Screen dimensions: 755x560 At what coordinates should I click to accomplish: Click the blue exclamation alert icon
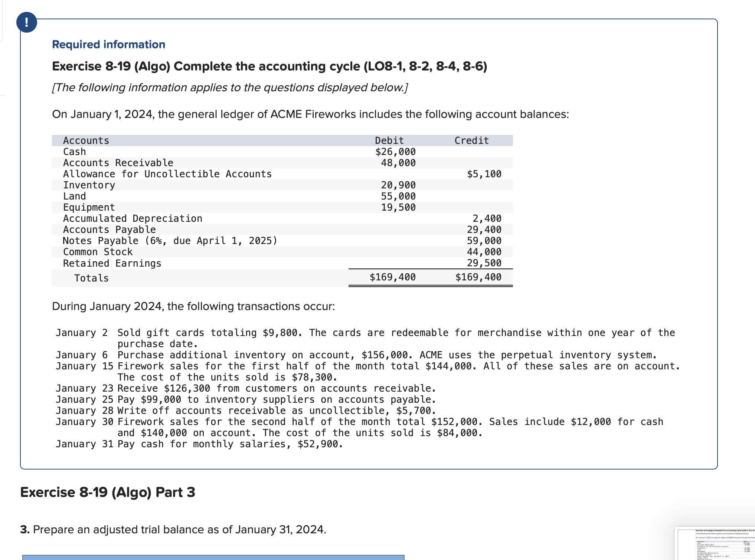27,22
